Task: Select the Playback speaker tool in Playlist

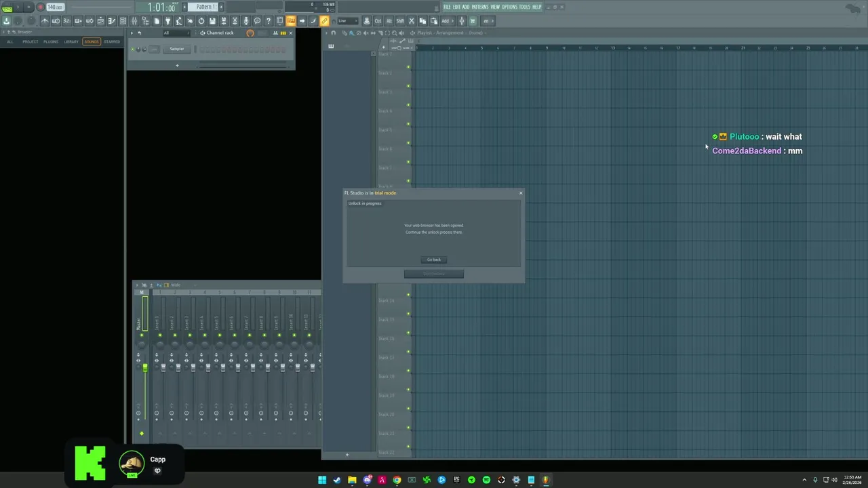Action: 401,33
